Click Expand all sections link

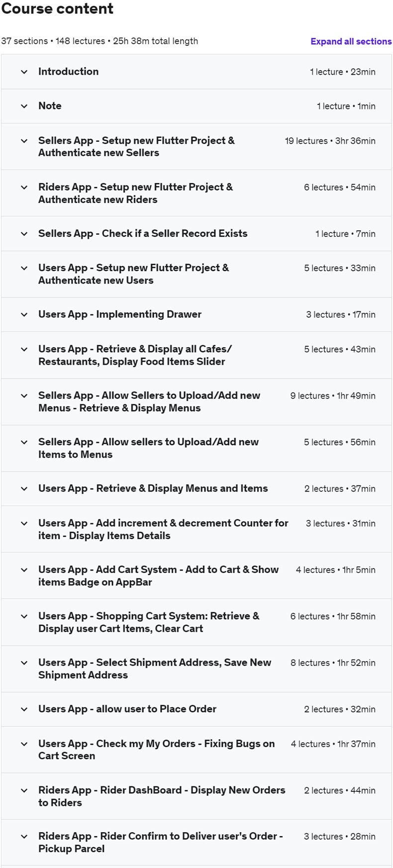[x=351, y=41]
